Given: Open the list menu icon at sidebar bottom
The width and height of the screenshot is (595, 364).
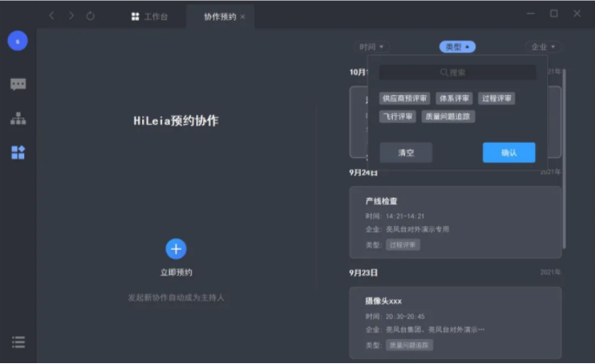Looking at the screenshot, I should pyautogui.click(x=17, y=342).
